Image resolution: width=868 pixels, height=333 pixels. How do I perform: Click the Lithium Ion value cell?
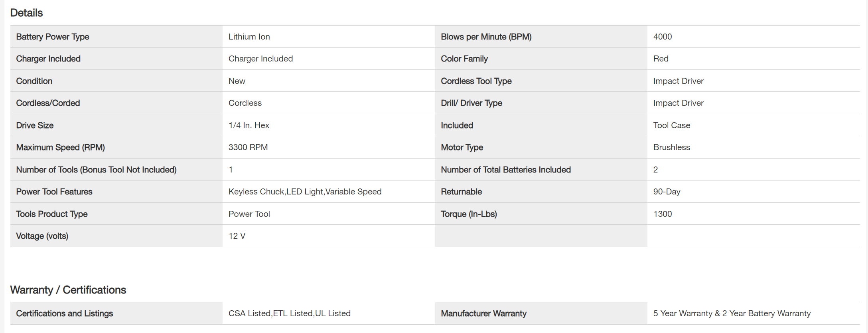tap(249, 37)
